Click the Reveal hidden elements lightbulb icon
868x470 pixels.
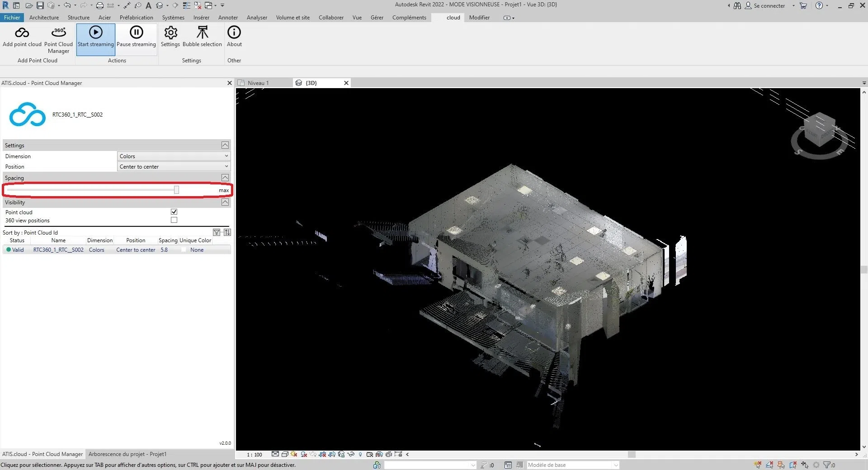(360, 455)
